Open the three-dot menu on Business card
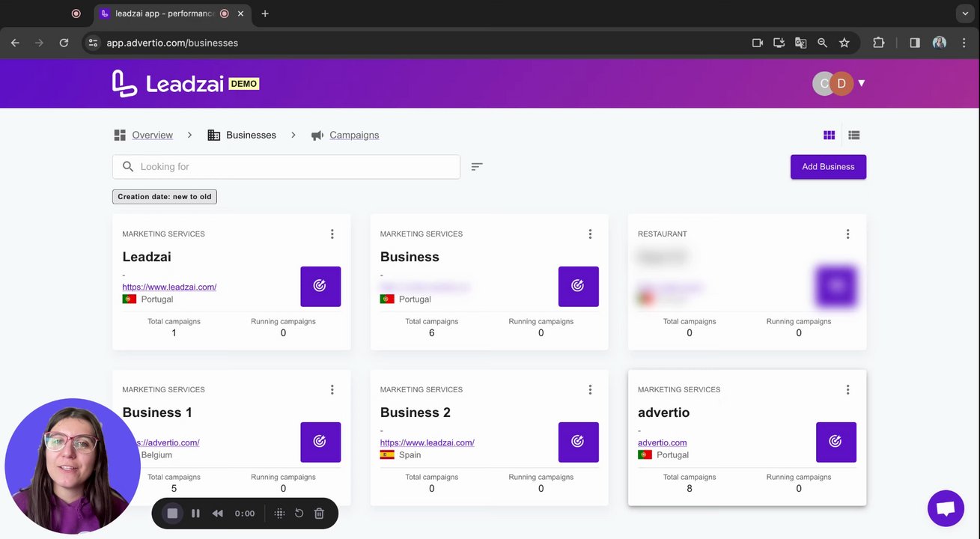The height and width of the screenshot is (539, 980). click(590, 234)
